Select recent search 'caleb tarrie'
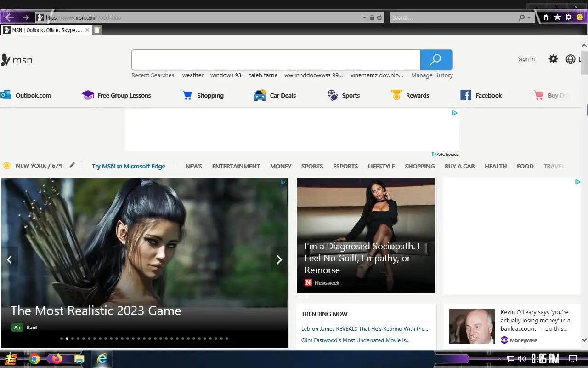The image size is (588, 368). tap(263, 75)
